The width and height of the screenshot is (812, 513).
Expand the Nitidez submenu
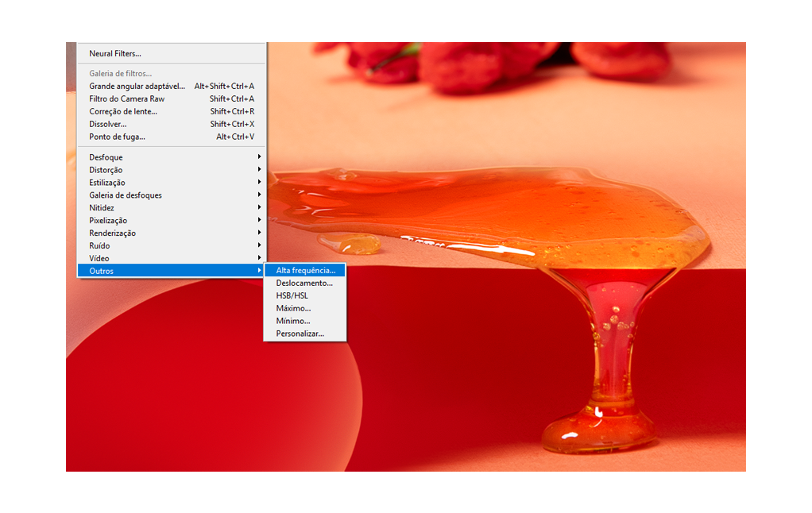tap(172, 207)
